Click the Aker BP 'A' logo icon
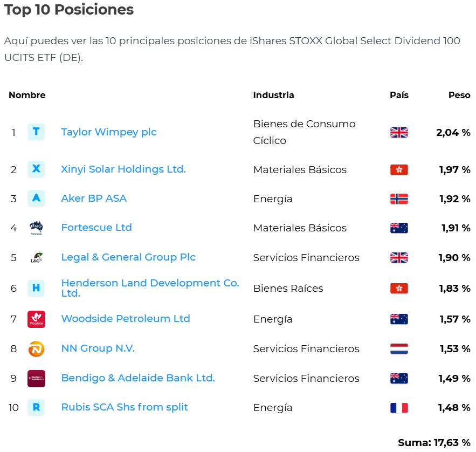The width and height of the screenshot is (476, 452). [x=36, y=198]
